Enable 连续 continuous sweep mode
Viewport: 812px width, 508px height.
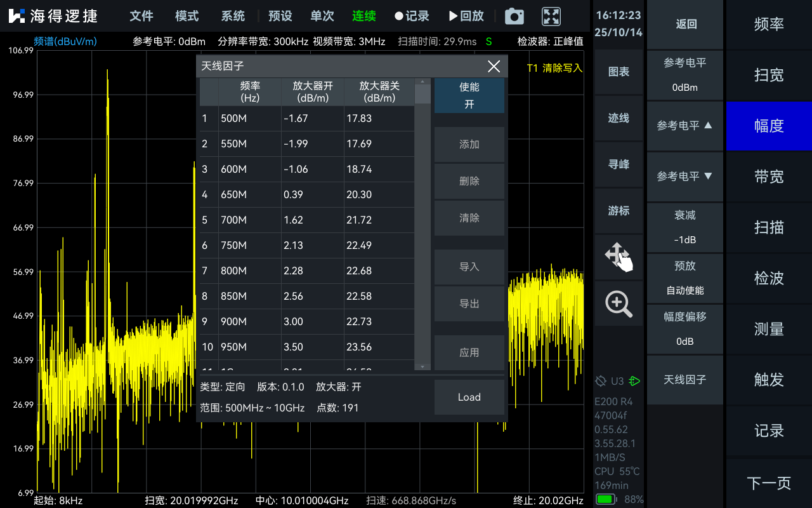pos(364,17)
